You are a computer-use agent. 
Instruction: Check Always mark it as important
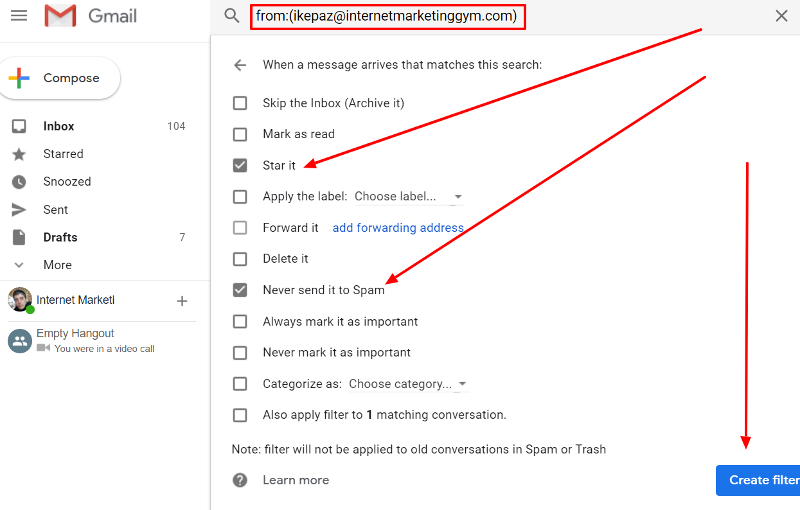pos(240,321)
